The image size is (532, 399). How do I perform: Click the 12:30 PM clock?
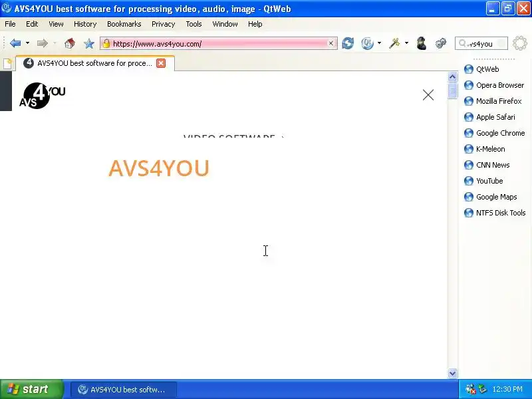(507, 389)
